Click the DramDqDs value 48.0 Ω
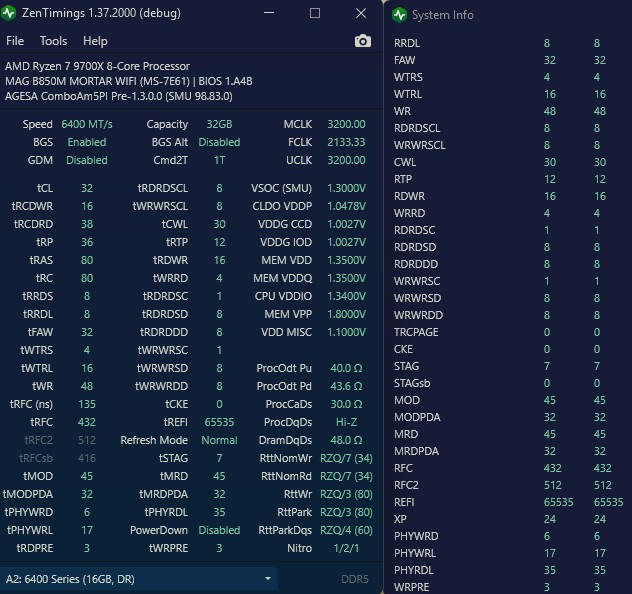 click(x=346, y=440)
